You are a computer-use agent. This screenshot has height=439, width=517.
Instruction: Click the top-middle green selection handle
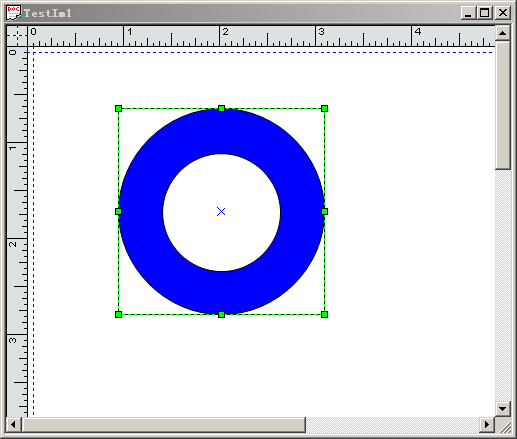(221, 108)
